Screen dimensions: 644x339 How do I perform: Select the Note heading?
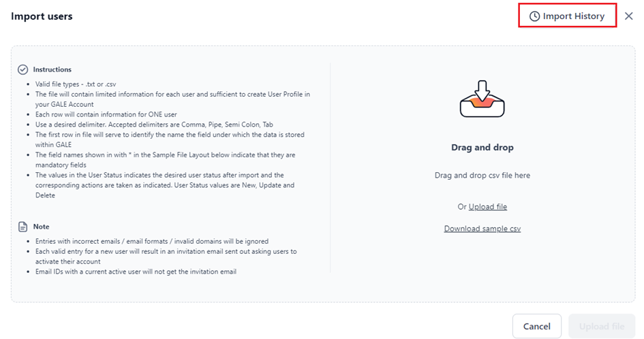click(x=41, y=227)
